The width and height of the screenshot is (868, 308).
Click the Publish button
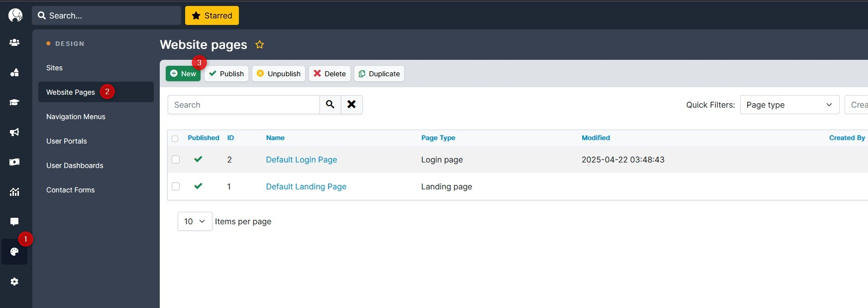coord(226,73)
